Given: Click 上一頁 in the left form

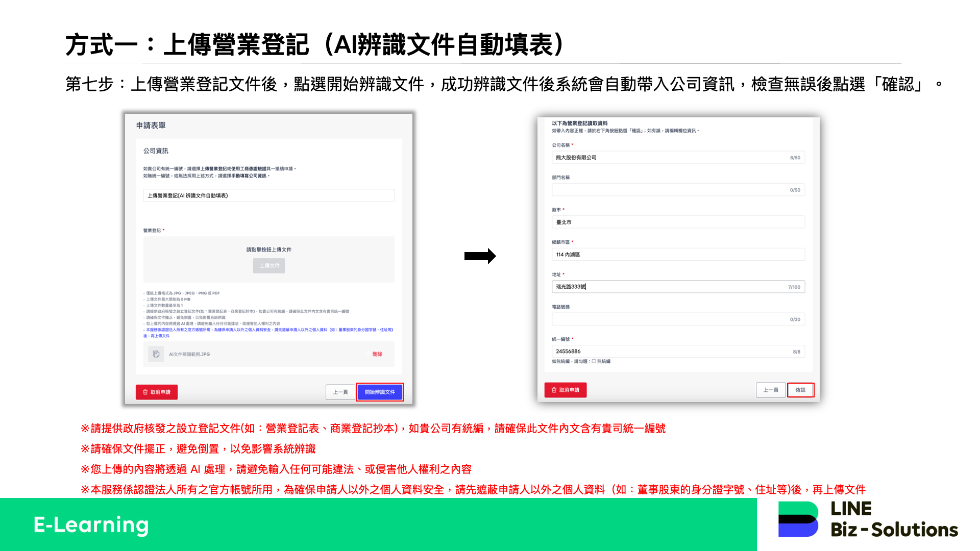Looking at the screenshot, I should pos(340,392).
